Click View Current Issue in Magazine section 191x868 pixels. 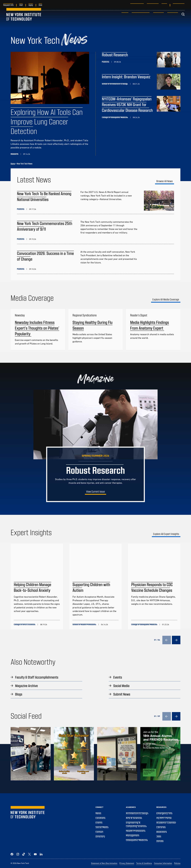95,492
